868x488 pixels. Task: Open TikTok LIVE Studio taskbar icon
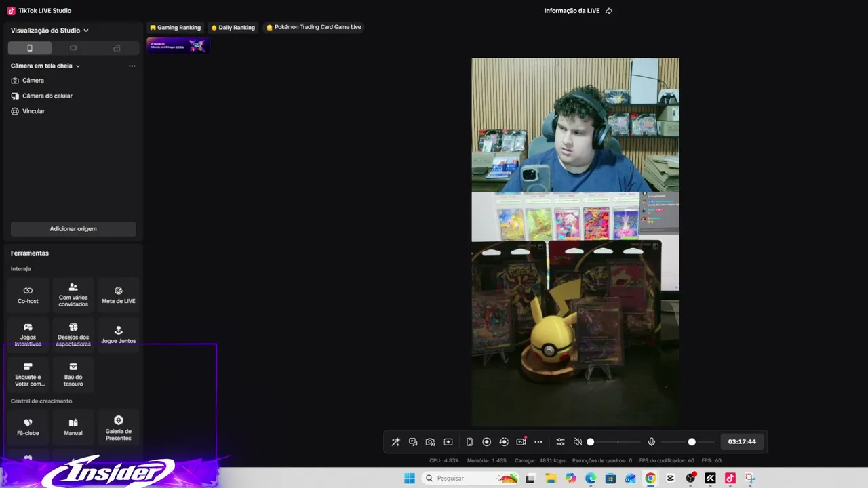[730, 479]
